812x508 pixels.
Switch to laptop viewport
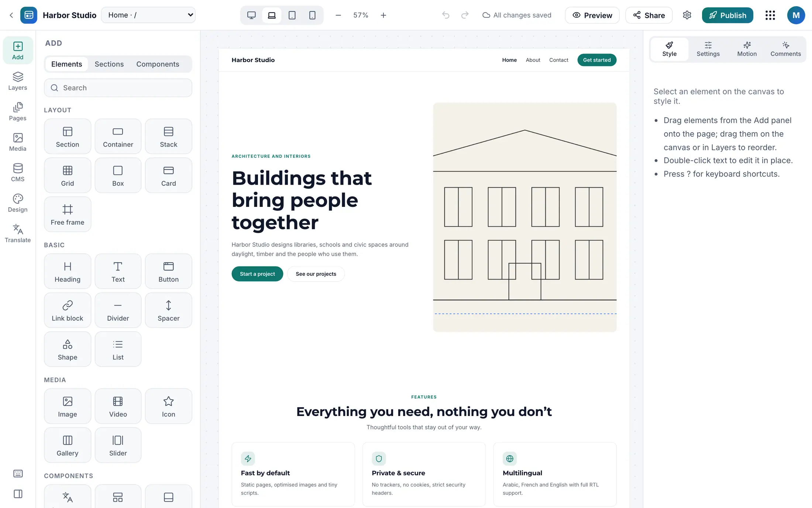pyautogui.click(x=272, y=15)
